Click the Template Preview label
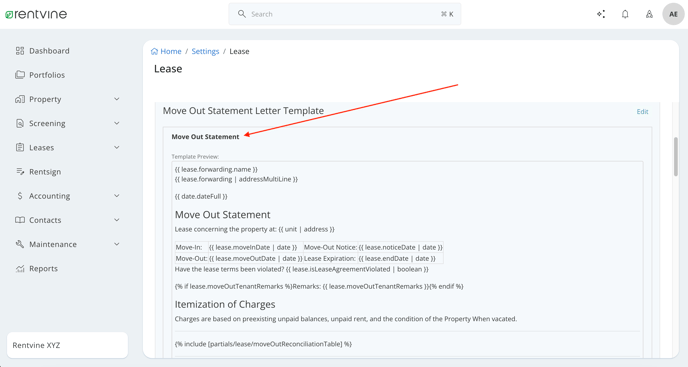 195,156
